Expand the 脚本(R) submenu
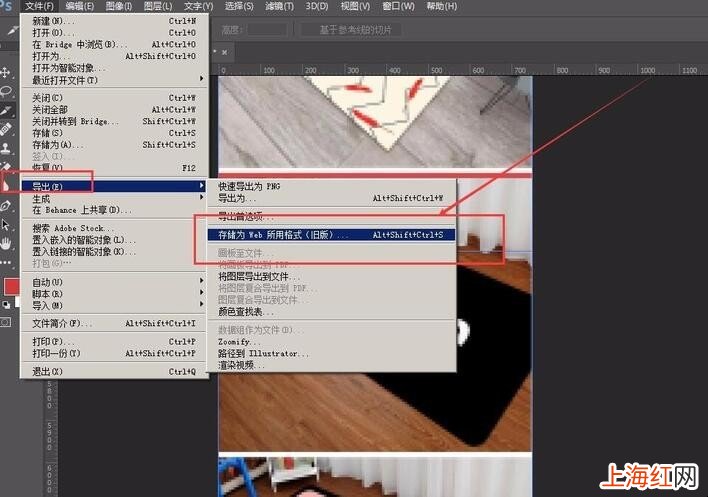 click(x=114, y=294)
